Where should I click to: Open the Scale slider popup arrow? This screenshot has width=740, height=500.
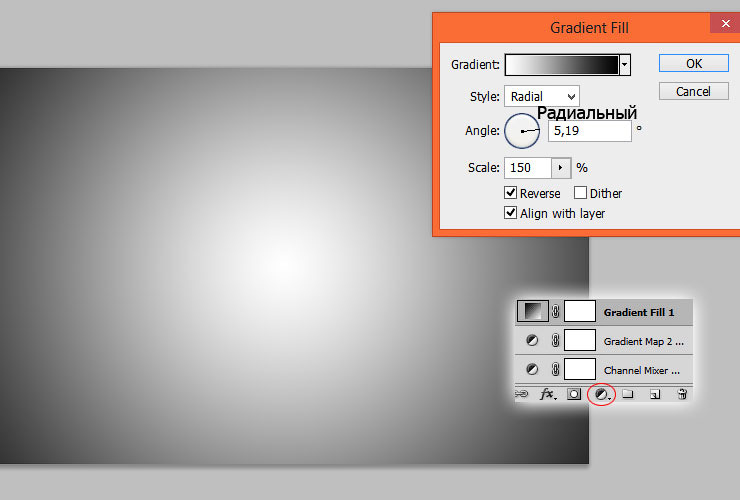pos(561,168)
